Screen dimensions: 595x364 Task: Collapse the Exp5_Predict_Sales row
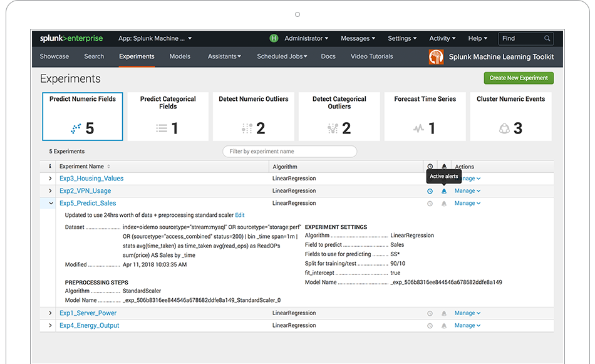click(51, 204)
